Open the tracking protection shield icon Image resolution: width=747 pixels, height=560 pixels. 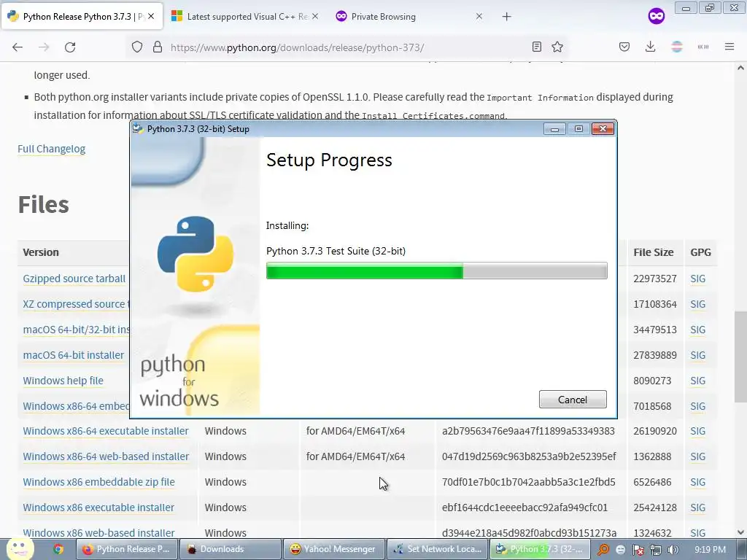[137, 47]
